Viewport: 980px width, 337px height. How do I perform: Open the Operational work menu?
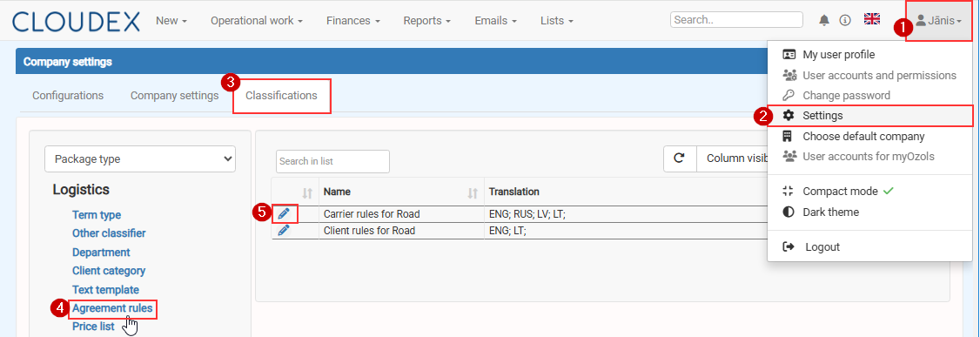[x=256, y=21]
